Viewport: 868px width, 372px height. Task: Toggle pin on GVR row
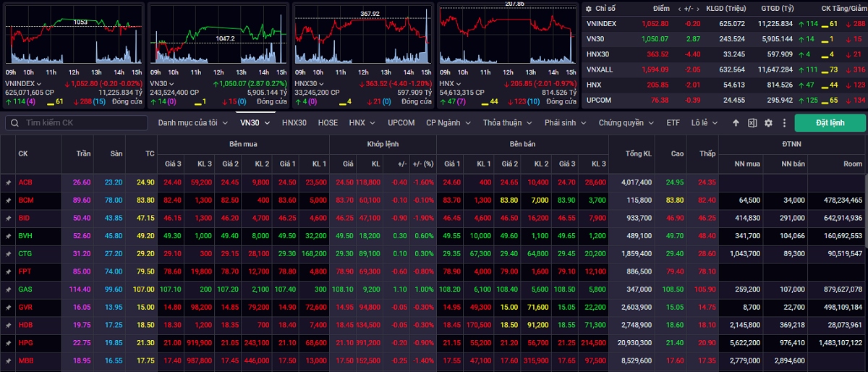click(x=9, y=307)
